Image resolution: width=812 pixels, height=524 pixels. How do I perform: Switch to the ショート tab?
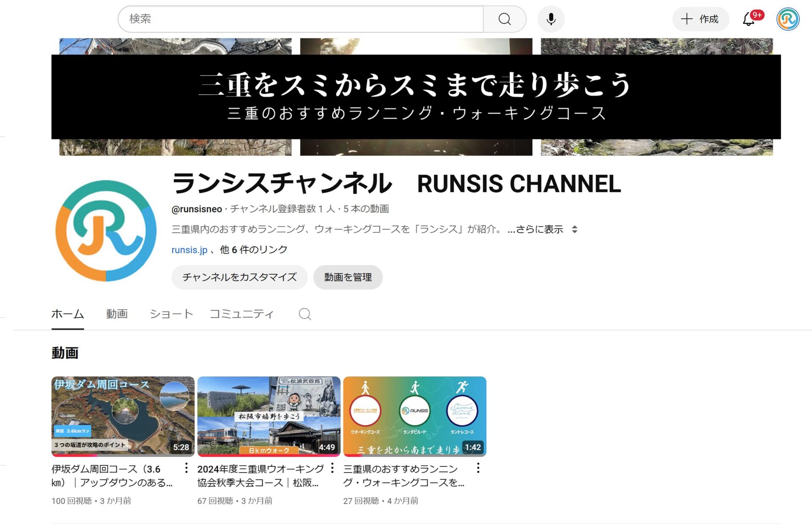point(171,314)
